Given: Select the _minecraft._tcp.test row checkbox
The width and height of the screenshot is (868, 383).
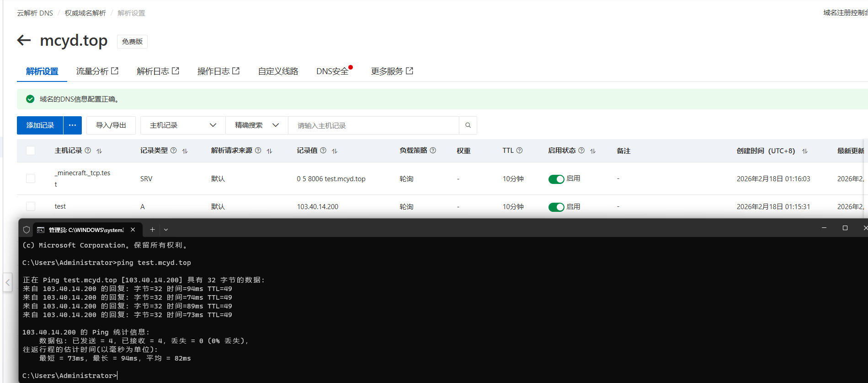Looking at the screenshot, I should (x=31, y=178).
